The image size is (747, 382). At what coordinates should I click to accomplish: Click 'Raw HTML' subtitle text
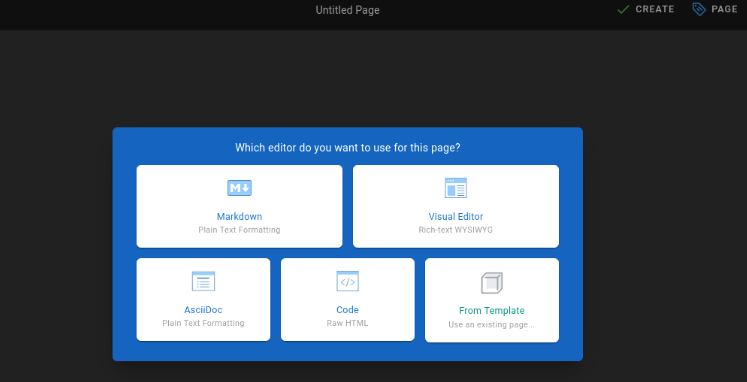coord(347,323)
